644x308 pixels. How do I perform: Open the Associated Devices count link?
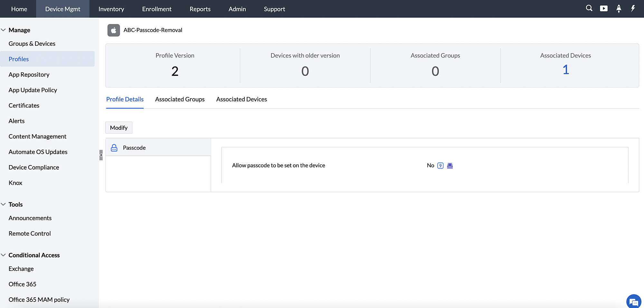(x=565, y=70)
